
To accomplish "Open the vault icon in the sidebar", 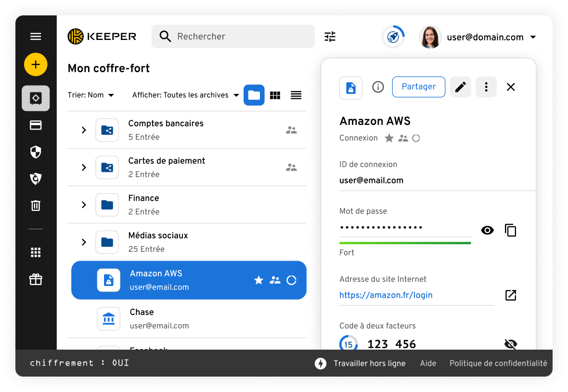I will (x=36, y=98).
